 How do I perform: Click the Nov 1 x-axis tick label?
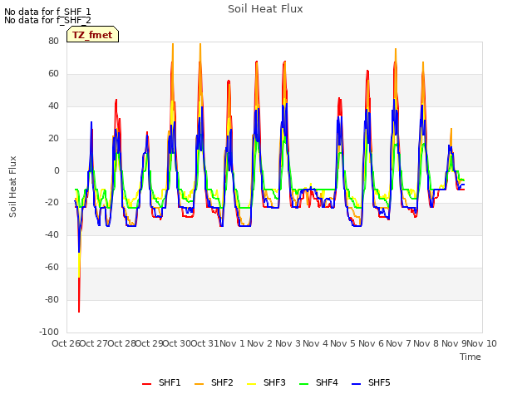coord(232,343)
